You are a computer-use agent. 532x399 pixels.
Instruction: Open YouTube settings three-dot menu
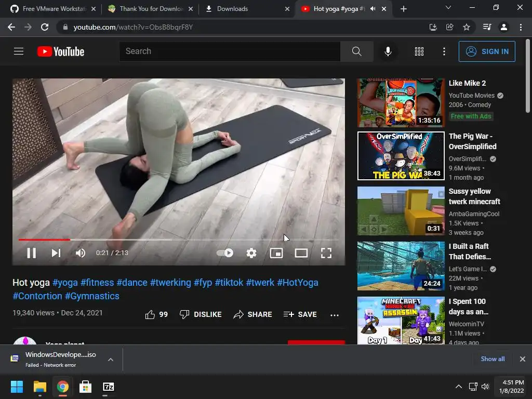tap(444, 51)
